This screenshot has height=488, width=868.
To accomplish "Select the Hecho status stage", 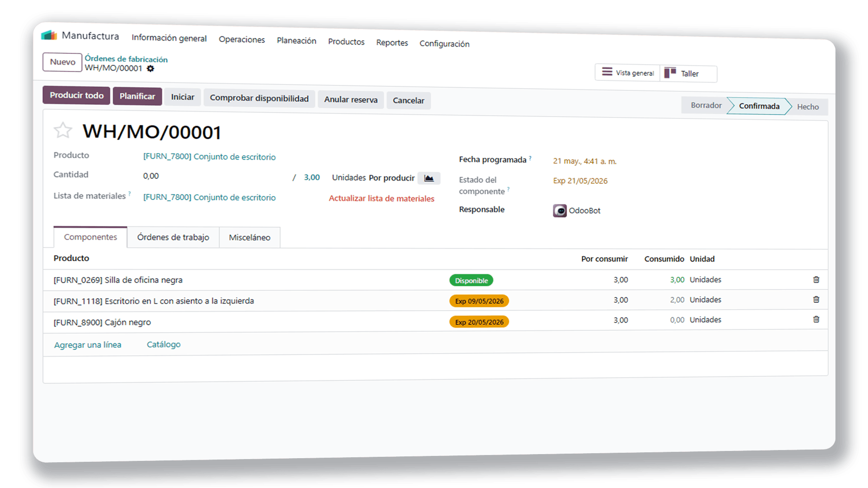I will click(808, 107).
